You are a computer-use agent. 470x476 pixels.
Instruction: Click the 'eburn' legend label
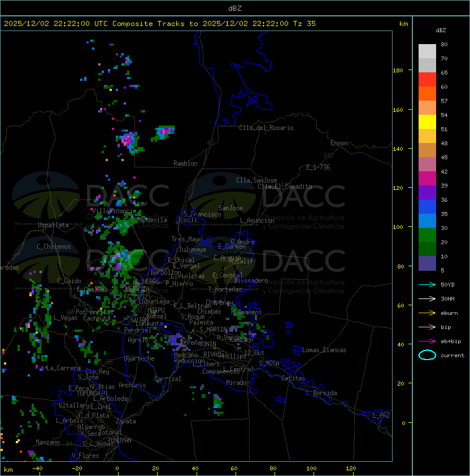pyautogui.click(x=449, y=313)
